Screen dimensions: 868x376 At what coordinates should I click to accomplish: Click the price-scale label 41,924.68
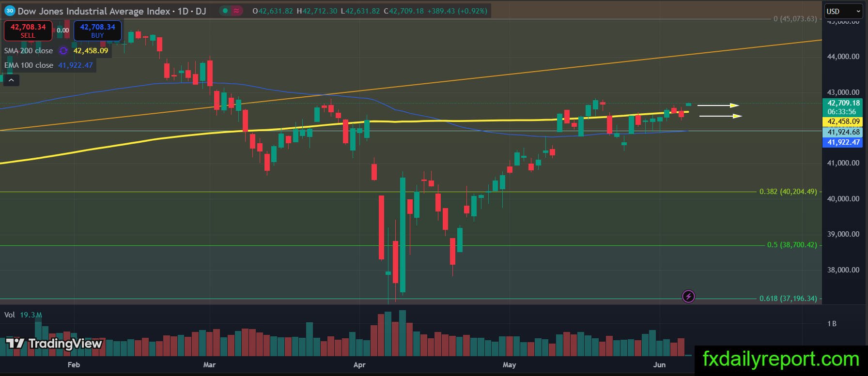[843, 132]
